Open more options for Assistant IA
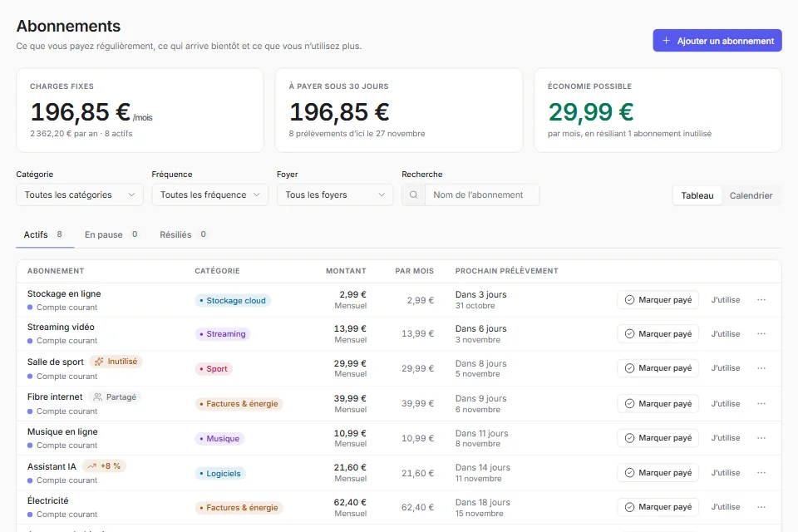Image resolution: width=798 pixels, height=532 pixels. pyautogui.click(x=761, y=473)
